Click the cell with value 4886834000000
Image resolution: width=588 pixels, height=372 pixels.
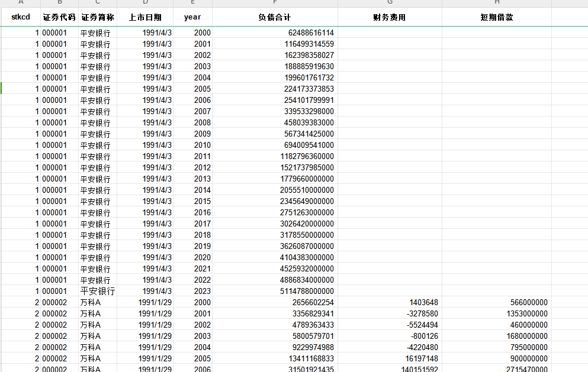[275, 280]
